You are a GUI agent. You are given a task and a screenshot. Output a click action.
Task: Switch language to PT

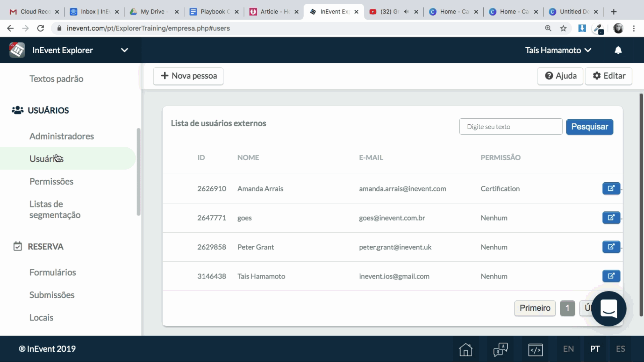[x=595, y=349]
